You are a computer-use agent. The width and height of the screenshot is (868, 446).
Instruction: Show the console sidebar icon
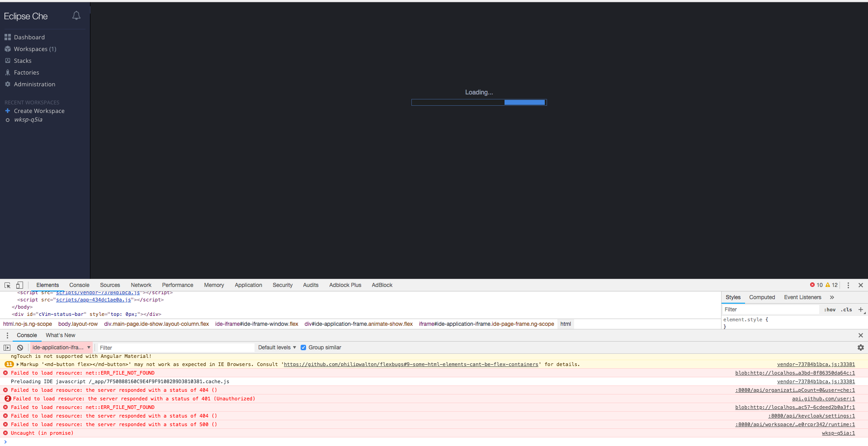point(7,347)
